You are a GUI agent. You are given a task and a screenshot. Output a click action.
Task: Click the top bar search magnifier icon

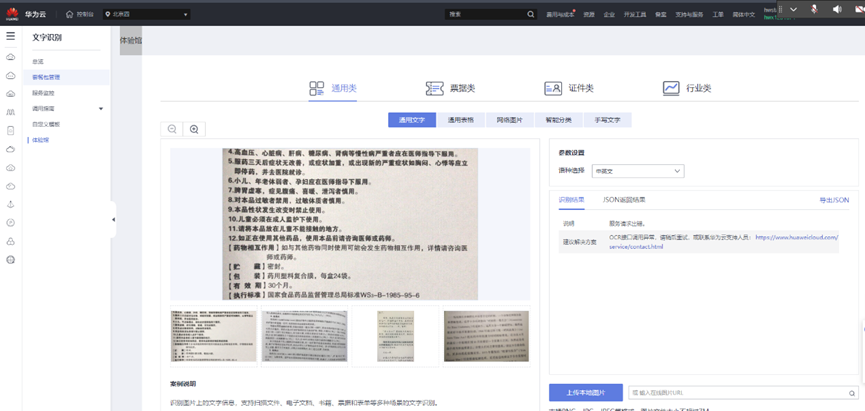click(x=530, y=14)
